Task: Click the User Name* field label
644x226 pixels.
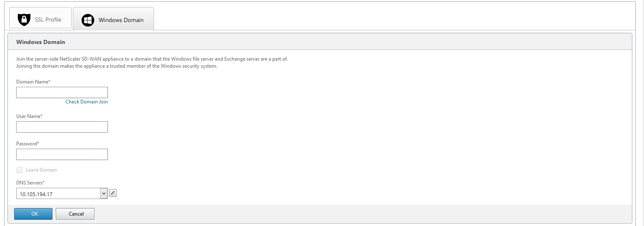Action: tap(29, 116)
